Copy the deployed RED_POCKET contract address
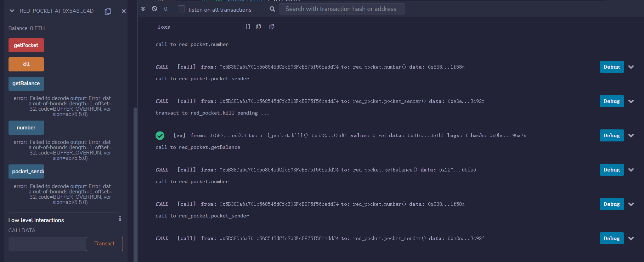The image size is (644, 262). pyautogui.click(x=108, y=11)
